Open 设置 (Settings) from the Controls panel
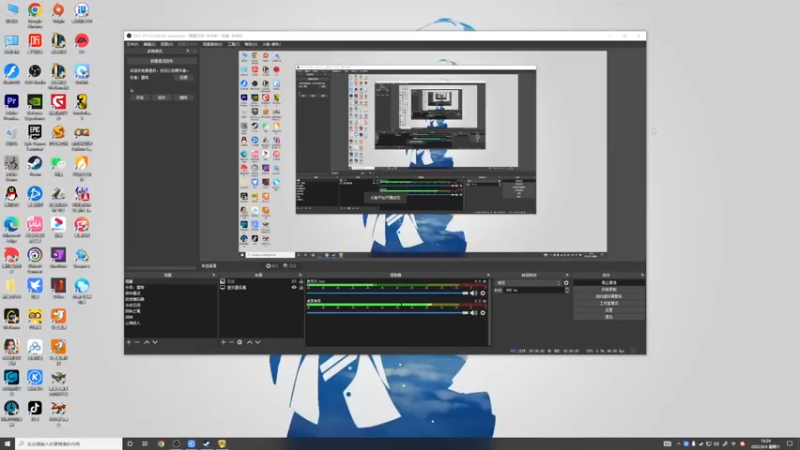This screenshot has height=450, width=800. tap(609, 310)
